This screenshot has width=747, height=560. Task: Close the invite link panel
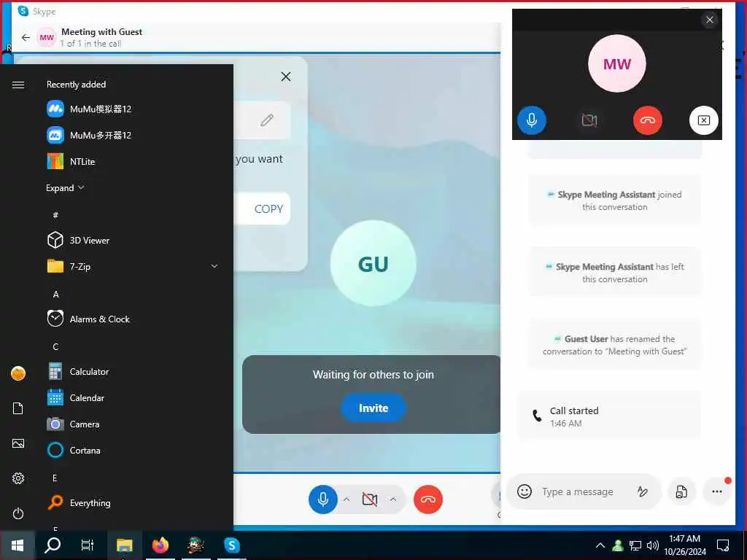pyautogui.click(x=286, y=77)
